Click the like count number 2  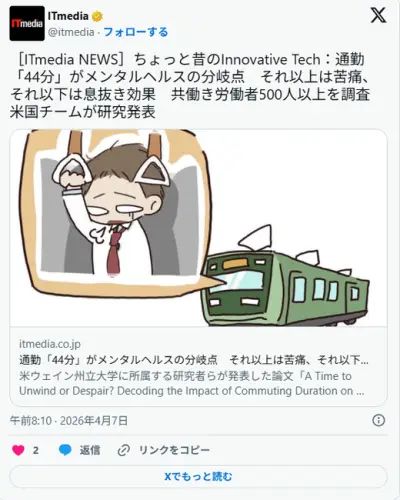(x=36, y=451)
